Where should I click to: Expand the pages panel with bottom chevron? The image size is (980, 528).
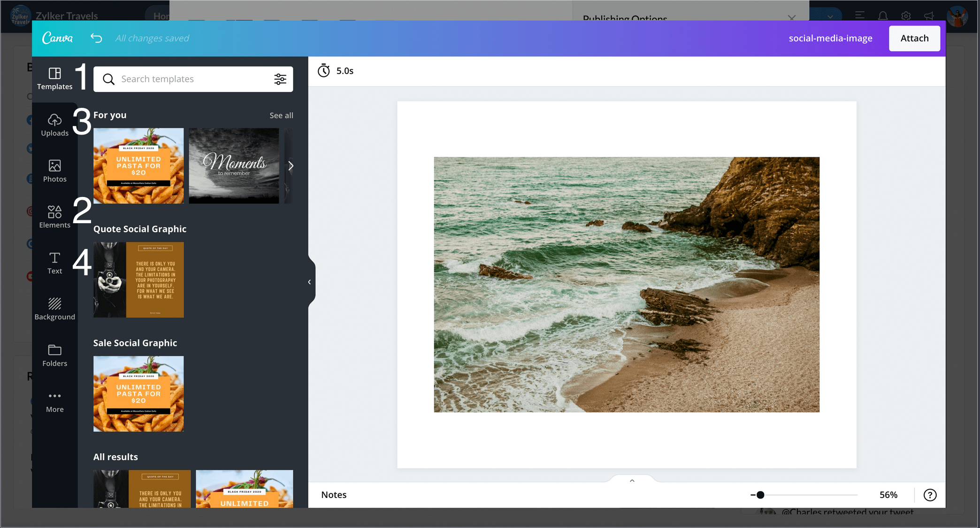click(x=632, y=481)
